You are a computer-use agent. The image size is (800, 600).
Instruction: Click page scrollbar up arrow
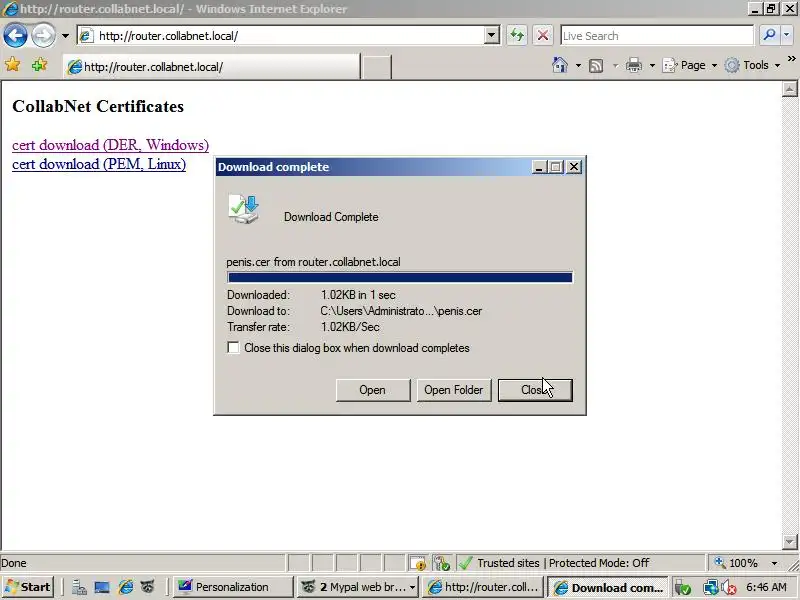pyautogui.click(x=789, y=89)
